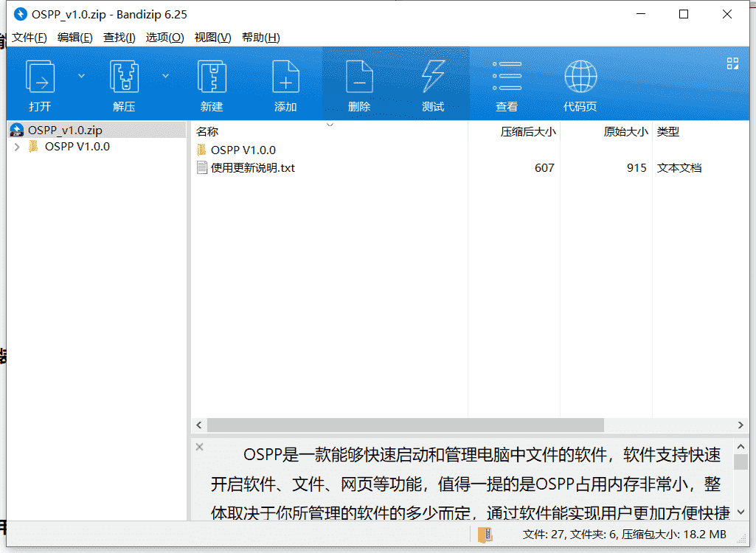Click the comment panel vertical scrollbar thumb
This screenshot has height=553, width=756.
741,462
